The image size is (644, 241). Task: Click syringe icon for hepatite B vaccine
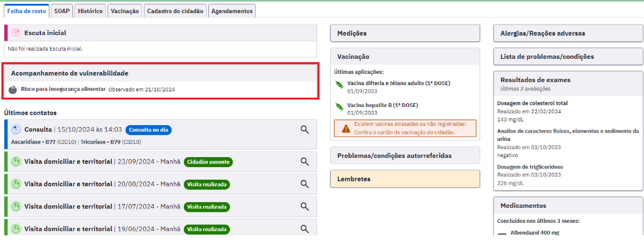(x=340, y=106)
